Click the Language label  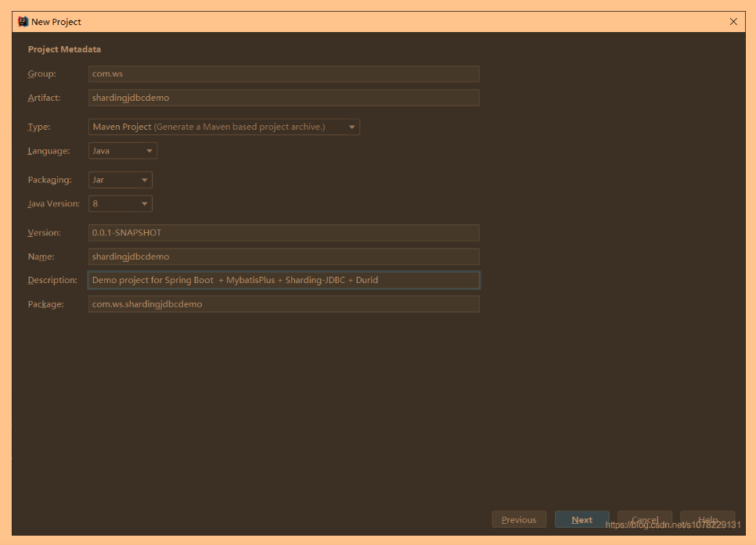[49, 151]
